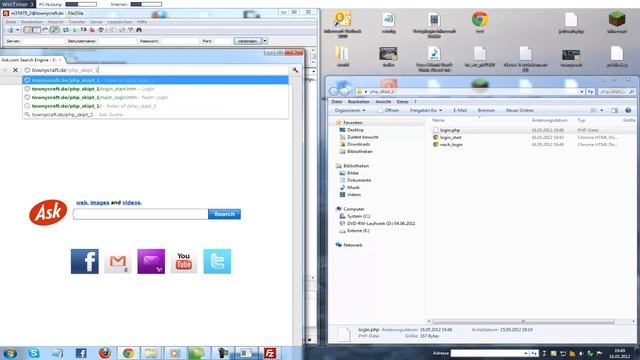Click the Chrome taskbar icon

pyautogui.click(x=128, y=353)
